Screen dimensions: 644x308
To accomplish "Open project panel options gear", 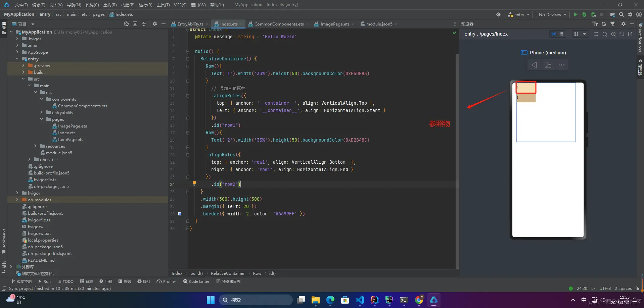I will click(155, 24).
